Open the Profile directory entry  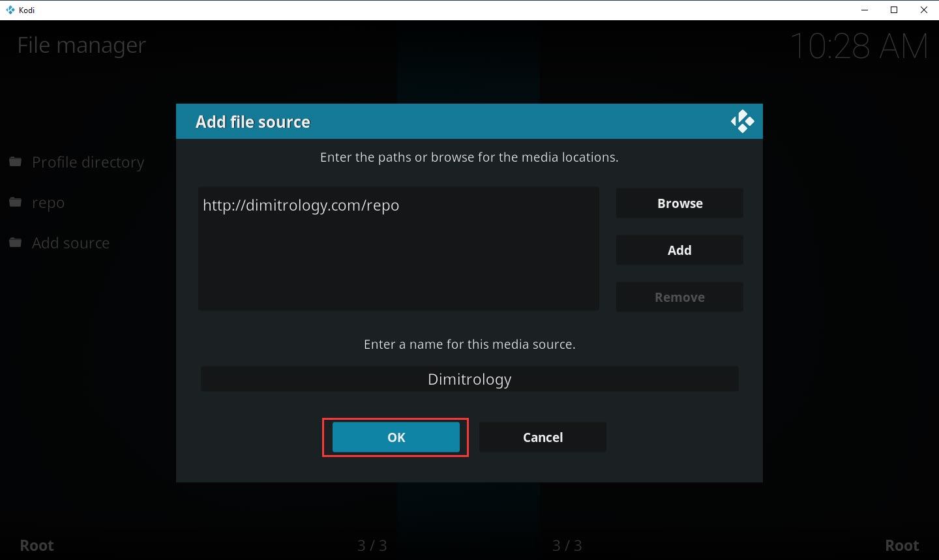(88, 162)
